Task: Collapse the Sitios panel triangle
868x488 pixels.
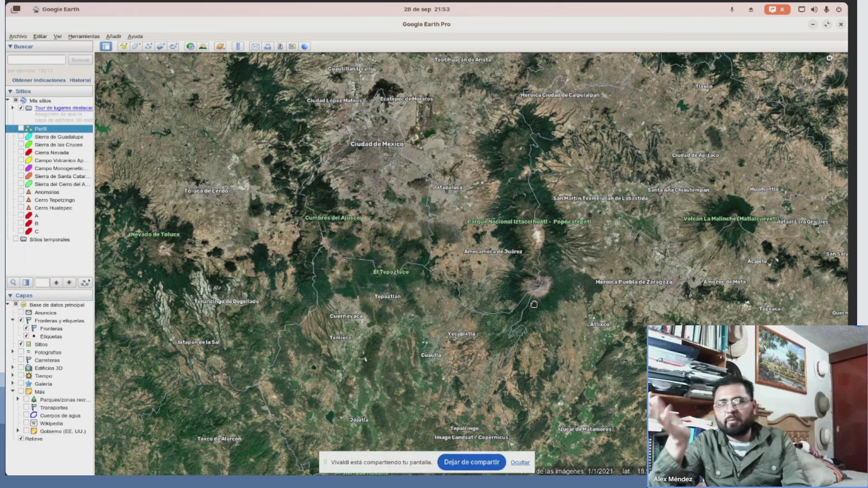Action: coord(10,91)
